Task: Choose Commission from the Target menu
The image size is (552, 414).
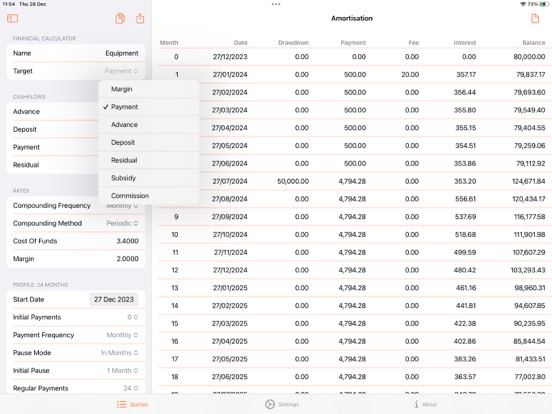Action: point(149,195)
